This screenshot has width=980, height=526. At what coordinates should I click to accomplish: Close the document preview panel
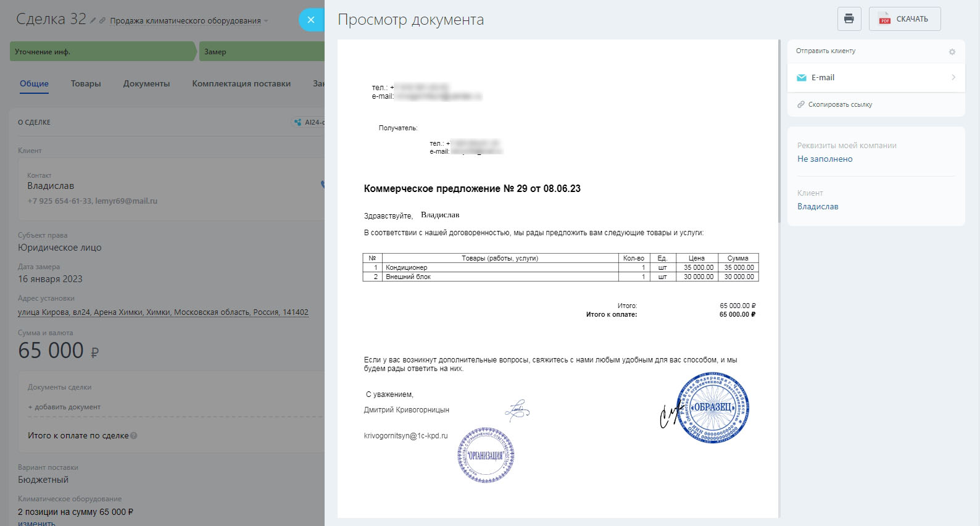[311, 20]
